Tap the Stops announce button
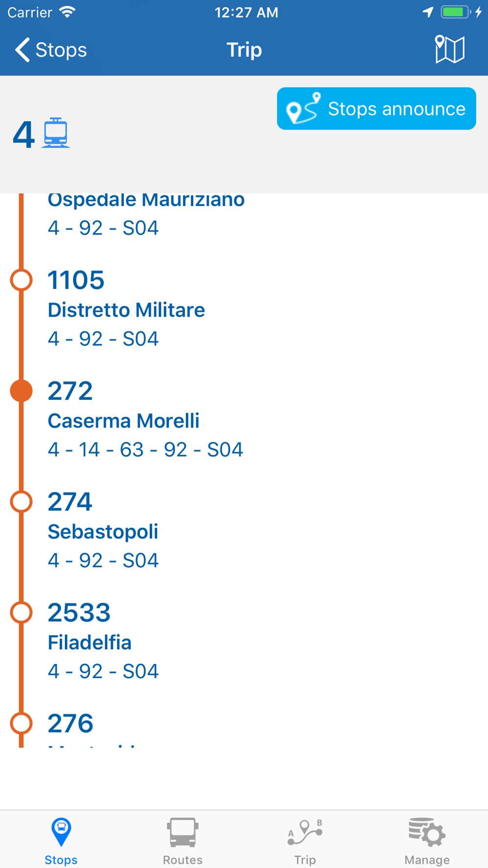Screen dimensions: 488x868 pos(376,108)
